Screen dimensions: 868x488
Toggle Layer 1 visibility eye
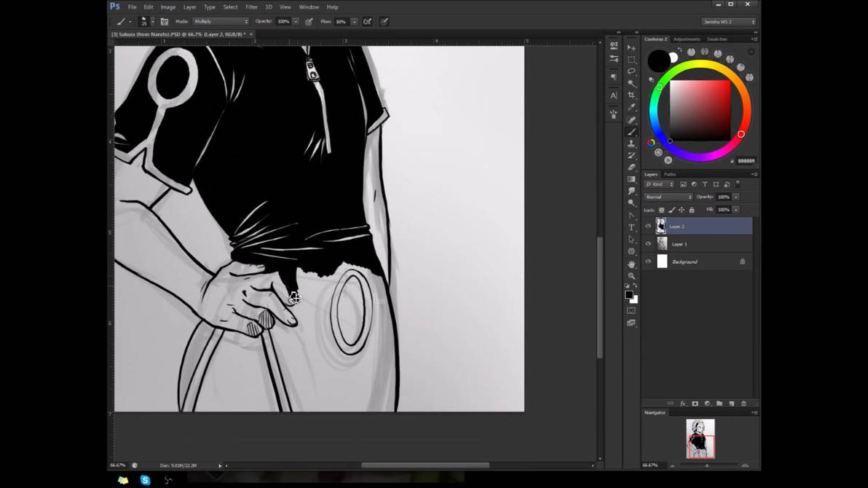point(648,244)
